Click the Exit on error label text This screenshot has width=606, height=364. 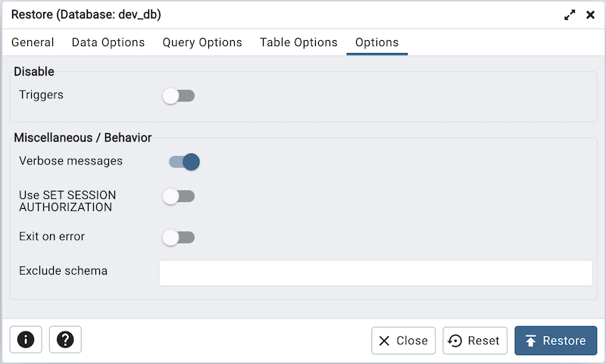(52, 237)
